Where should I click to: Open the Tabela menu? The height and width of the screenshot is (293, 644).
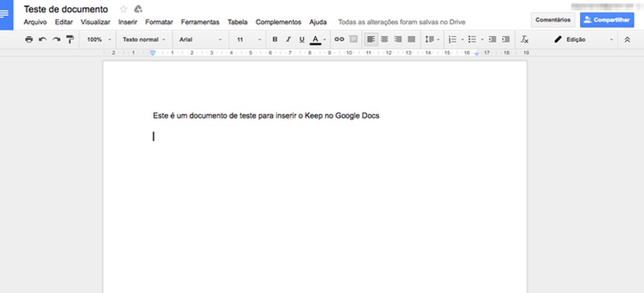tap(238, 22)
